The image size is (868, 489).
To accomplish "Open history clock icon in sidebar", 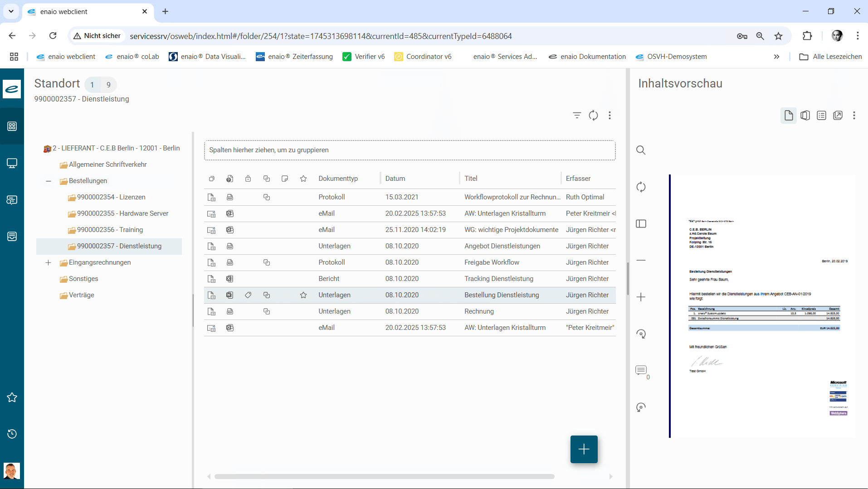I will 12,434.
